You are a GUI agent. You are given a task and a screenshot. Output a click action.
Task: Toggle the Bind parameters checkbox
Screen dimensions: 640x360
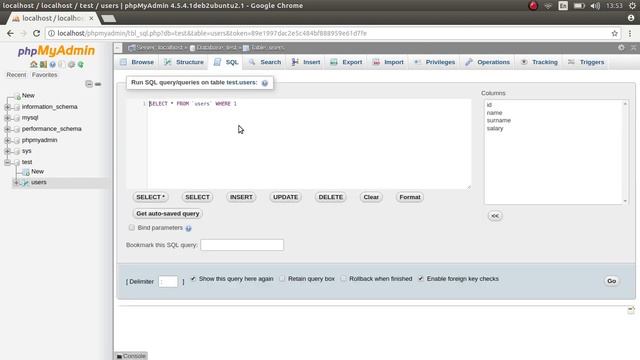pyautogui.click(x=131, y=227)
